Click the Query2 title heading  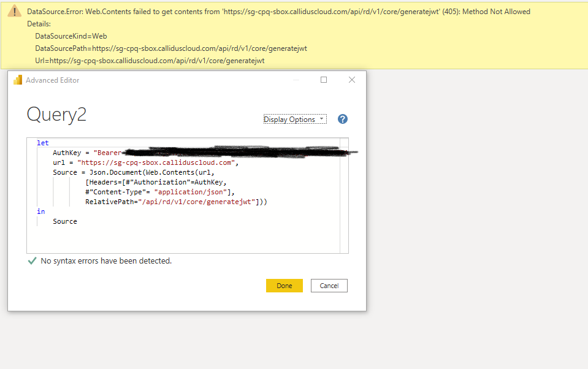[x=56, y=115]
